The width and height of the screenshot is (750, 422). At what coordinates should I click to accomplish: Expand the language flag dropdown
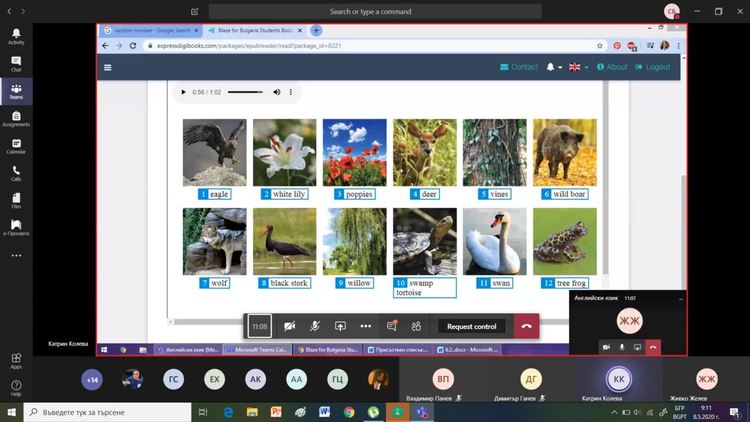click(x=576, y=67)
